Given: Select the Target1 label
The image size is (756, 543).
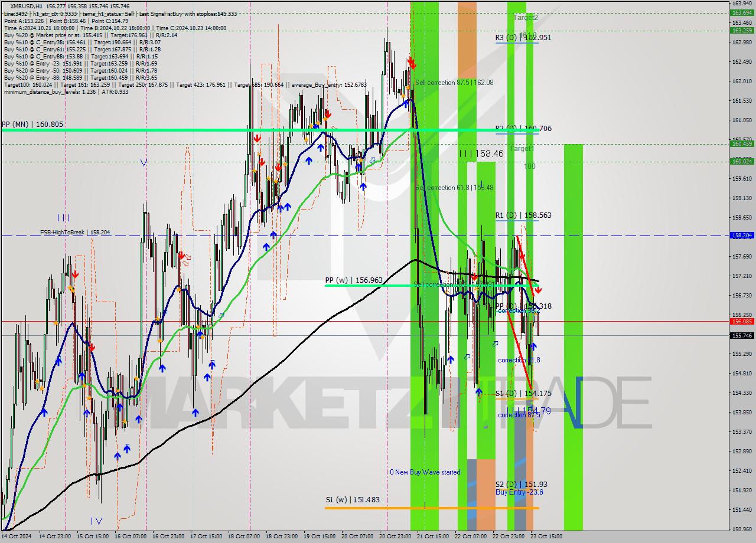Looking at the screenshot, I should tap(522, 149).
